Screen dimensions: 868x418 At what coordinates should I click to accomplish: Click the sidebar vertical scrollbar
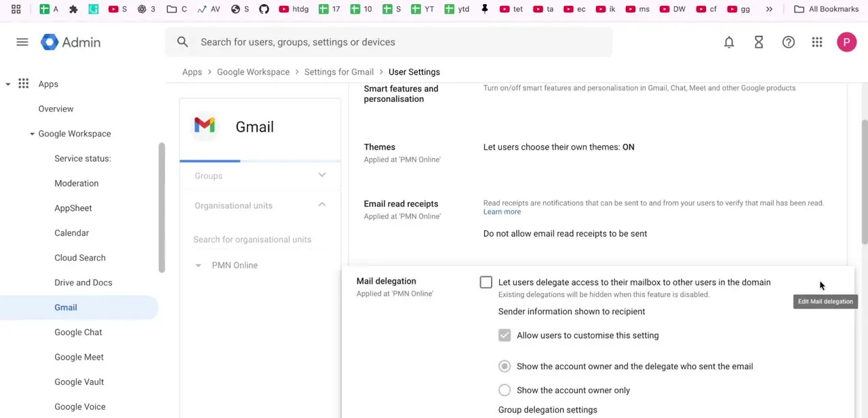[x=162, y=208]
